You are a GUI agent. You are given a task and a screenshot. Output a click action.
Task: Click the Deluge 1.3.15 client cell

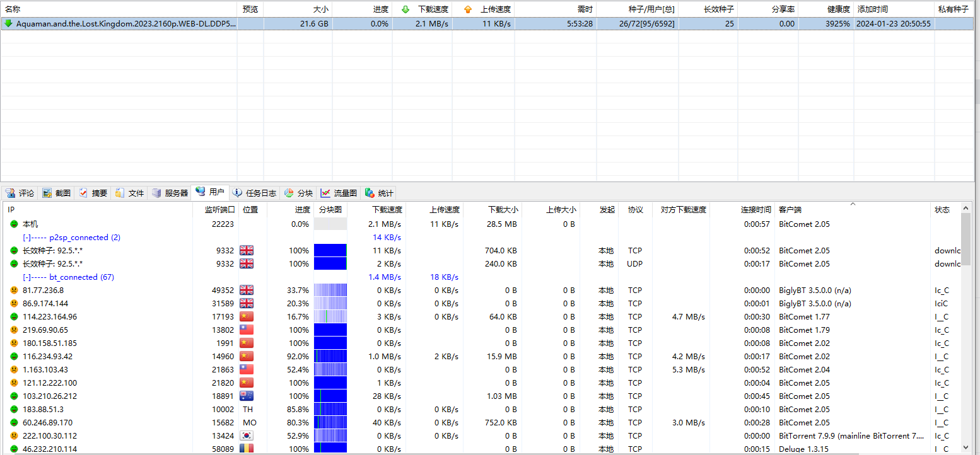[x=803, y=449]
